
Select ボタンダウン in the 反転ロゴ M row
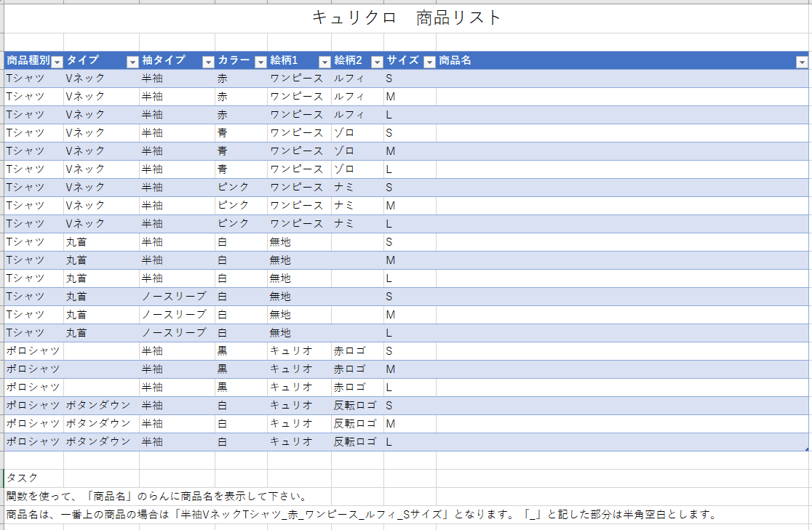[98, 423]
